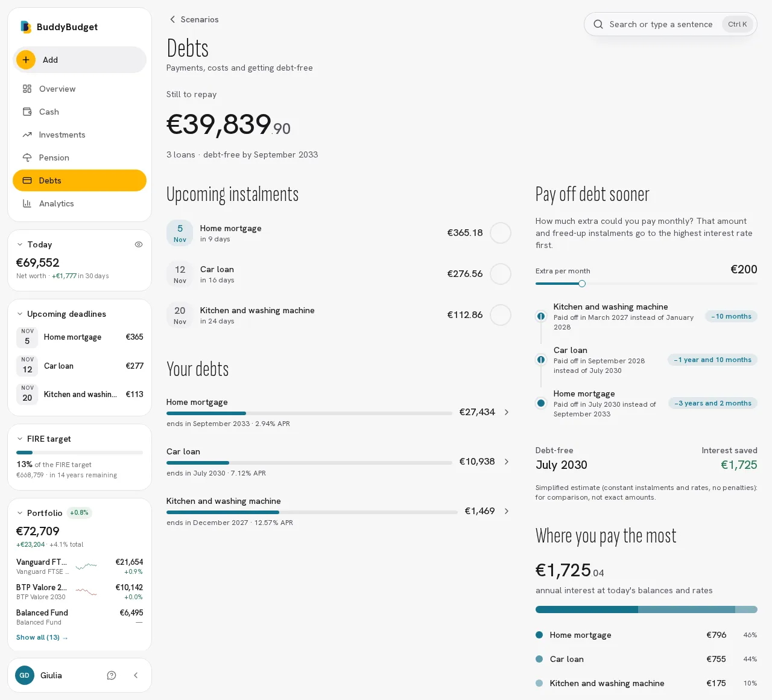
Task: Collapse the Upcoming deadlines panel
Action: point(20,314)
